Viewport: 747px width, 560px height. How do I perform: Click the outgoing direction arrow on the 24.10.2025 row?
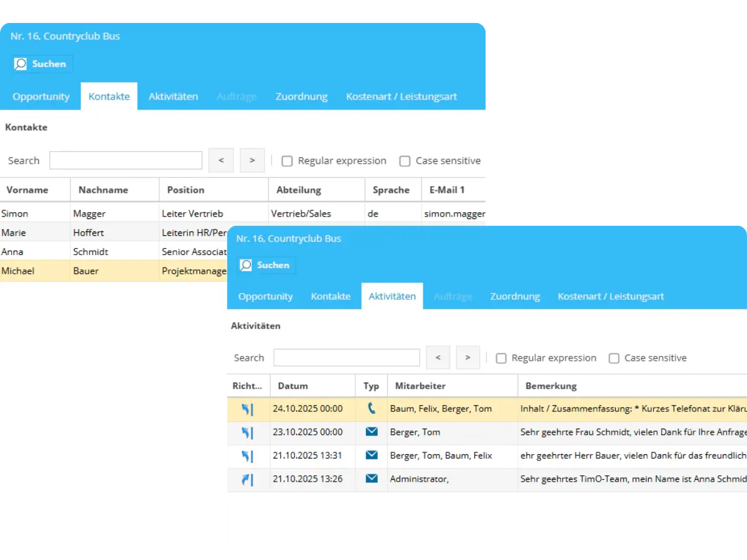248,409
